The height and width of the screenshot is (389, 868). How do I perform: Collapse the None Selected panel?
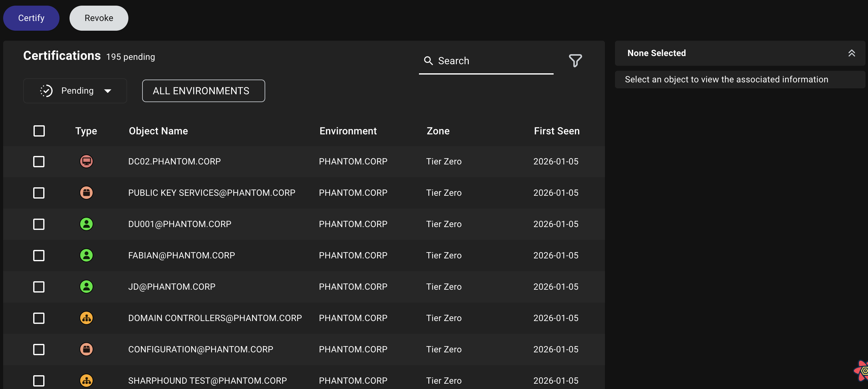(852, 53)
